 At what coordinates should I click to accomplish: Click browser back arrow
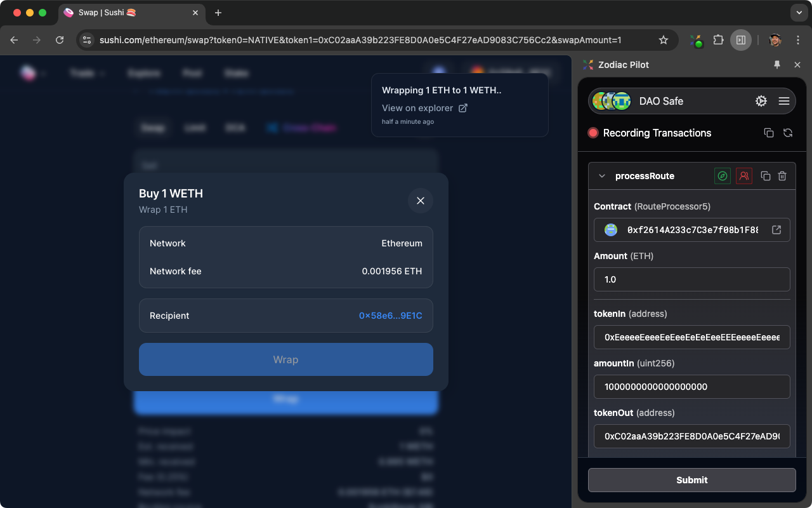coord(14,40)
